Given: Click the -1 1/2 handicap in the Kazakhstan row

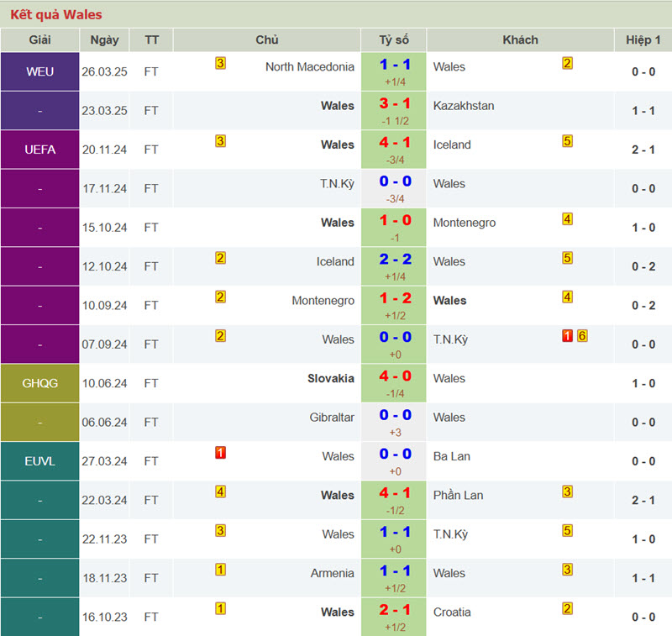Looking at the screenshot, I should pos(395,121).
